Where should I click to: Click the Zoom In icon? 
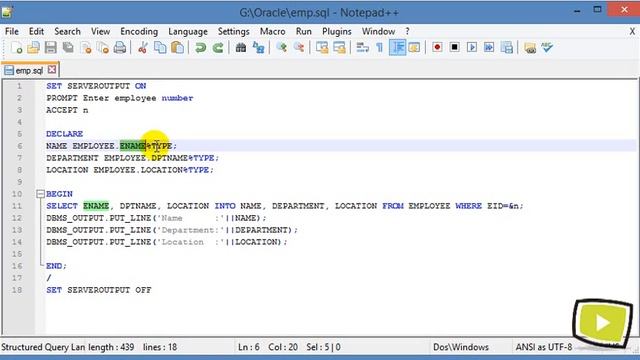pyautogui.click(x=281, y=48)
